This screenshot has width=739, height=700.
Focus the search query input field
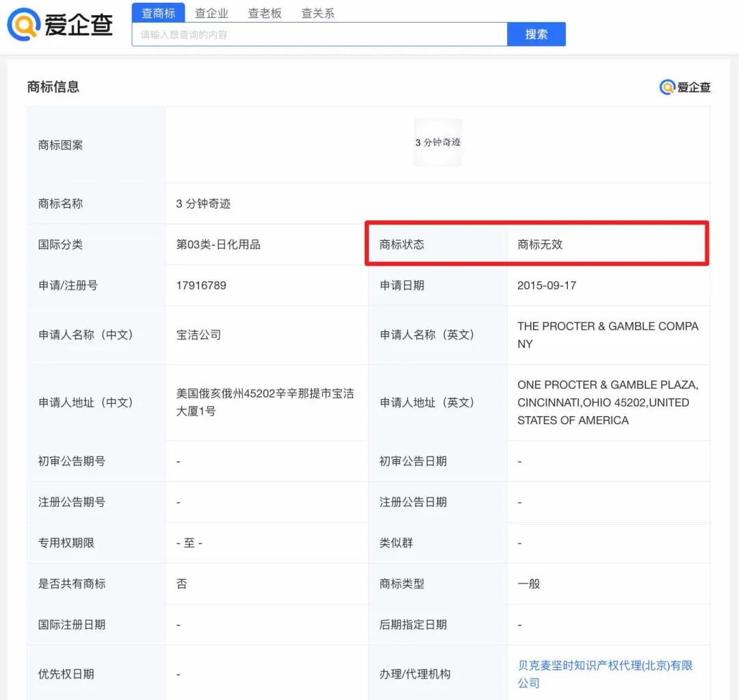[320, 34]
